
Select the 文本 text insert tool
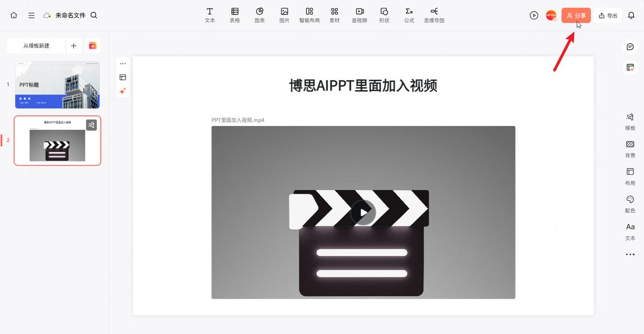(209, 14)
